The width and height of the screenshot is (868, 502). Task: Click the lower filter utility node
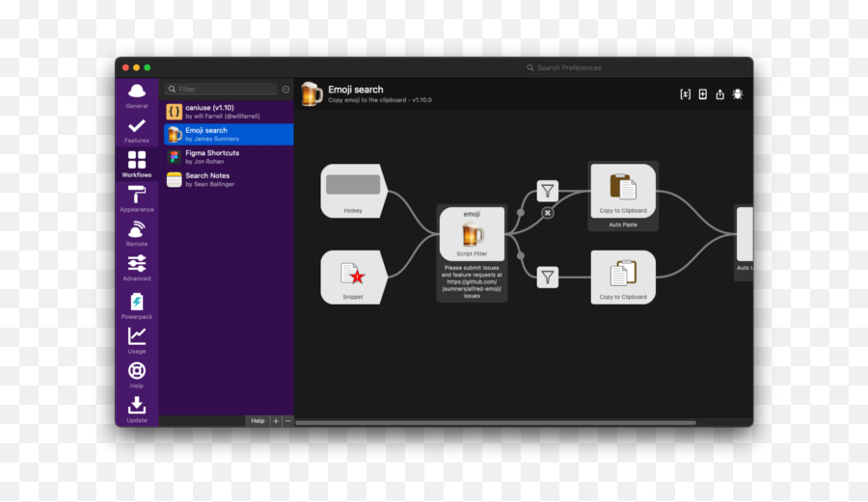pyautogui.click(x=547, y=277)
